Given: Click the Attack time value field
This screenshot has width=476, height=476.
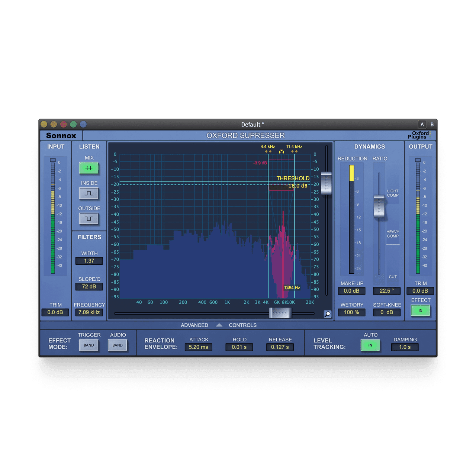Looking at the screenshot, I should (199, 347).
